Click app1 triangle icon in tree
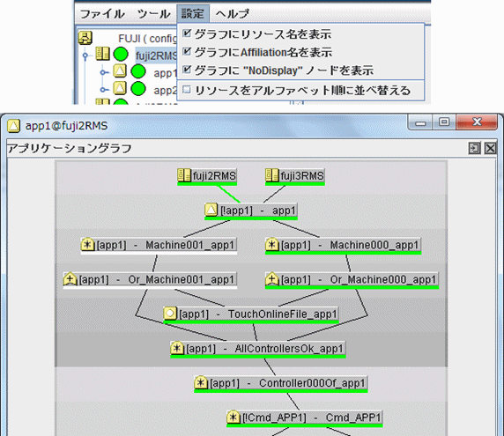 point(120,70)
